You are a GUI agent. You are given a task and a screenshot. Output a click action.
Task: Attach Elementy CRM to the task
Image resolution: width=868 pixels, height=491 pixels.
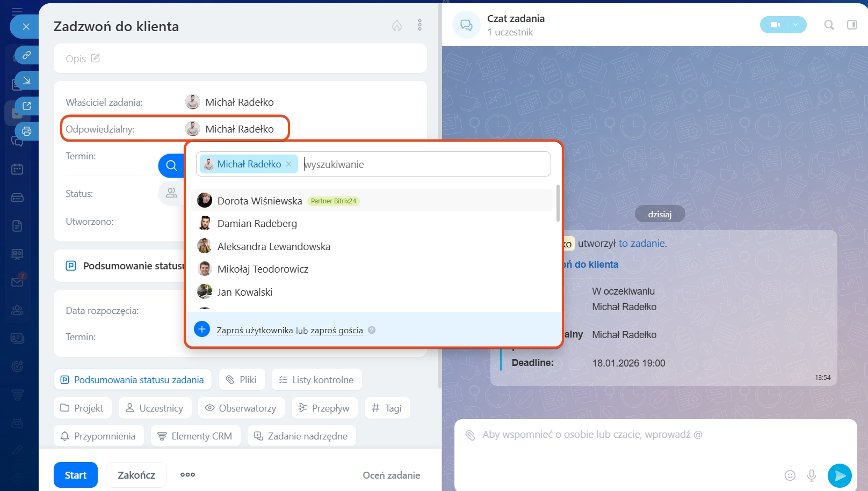(x=196, y=436)
